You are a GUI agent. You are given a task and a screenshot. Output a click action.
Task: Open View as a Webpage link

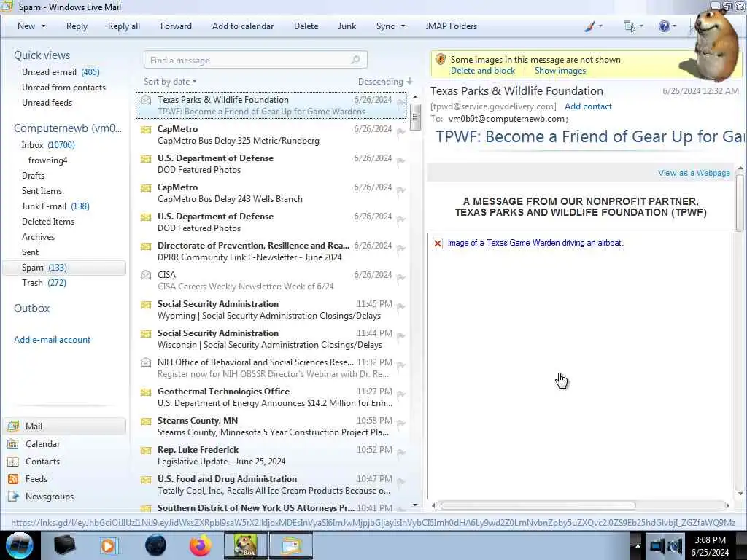[694, 173]
